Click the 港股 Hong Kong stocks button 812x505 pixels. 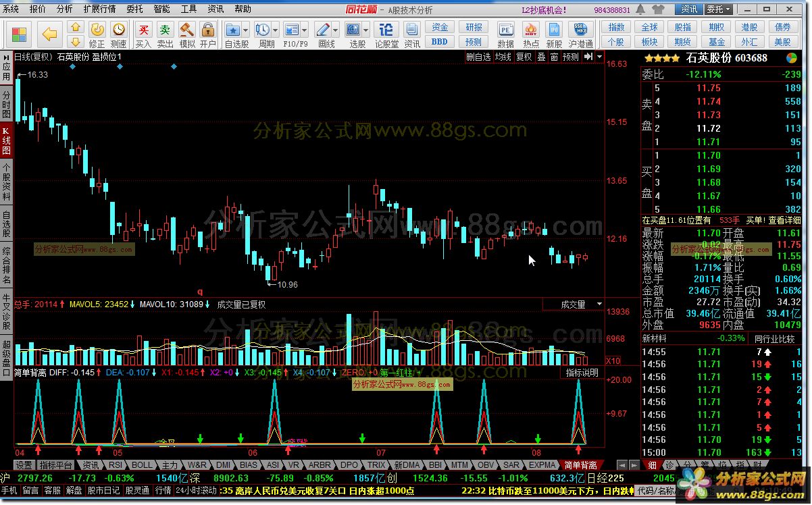pyautogui.click(x=749, y=28)
